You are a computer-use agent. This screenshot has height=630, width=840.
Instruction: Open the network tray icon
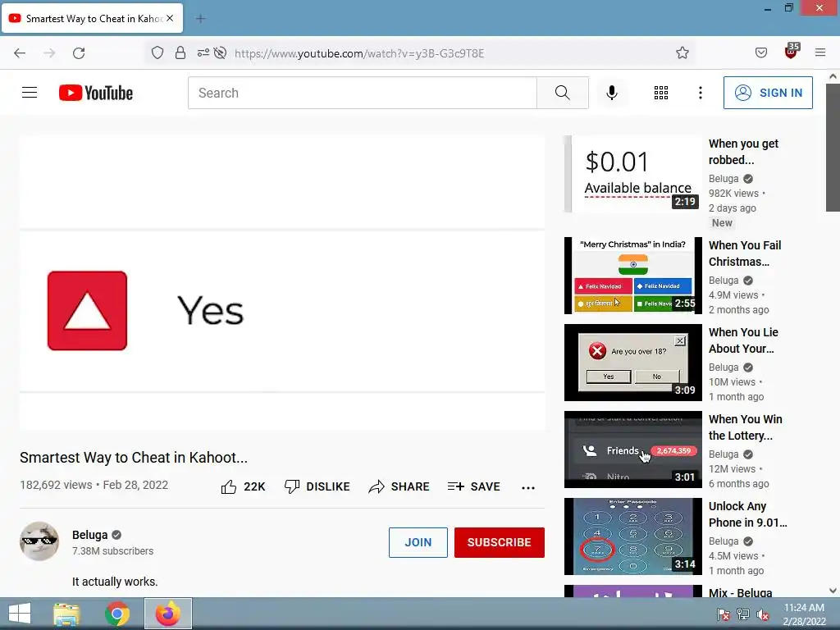pos(743,614)
